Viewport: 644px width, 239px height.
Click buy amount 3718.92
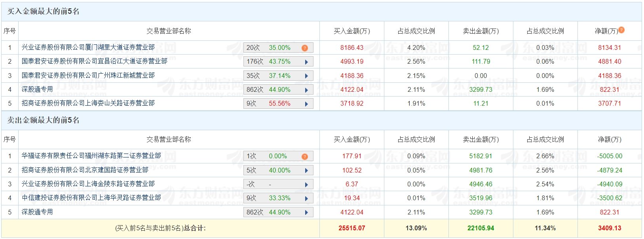tap(352, 103)
